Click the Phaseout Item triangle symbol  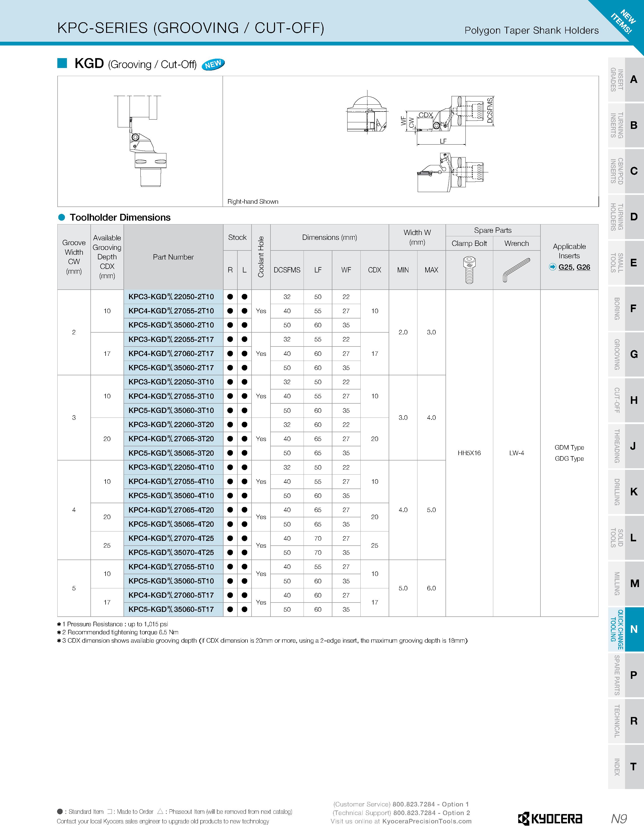160,812
